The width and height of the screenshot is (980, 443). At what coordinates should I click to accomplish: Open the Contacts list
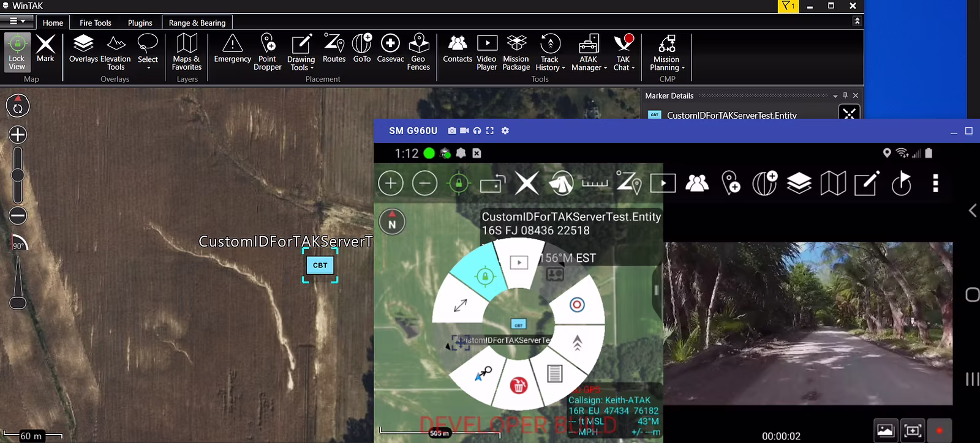point(458,50)
